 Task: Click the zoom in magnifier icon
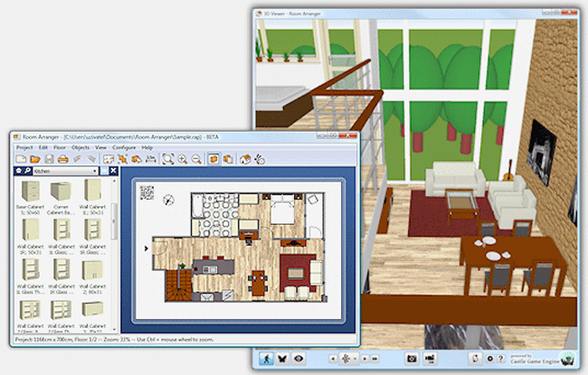[x=184, y=159]
